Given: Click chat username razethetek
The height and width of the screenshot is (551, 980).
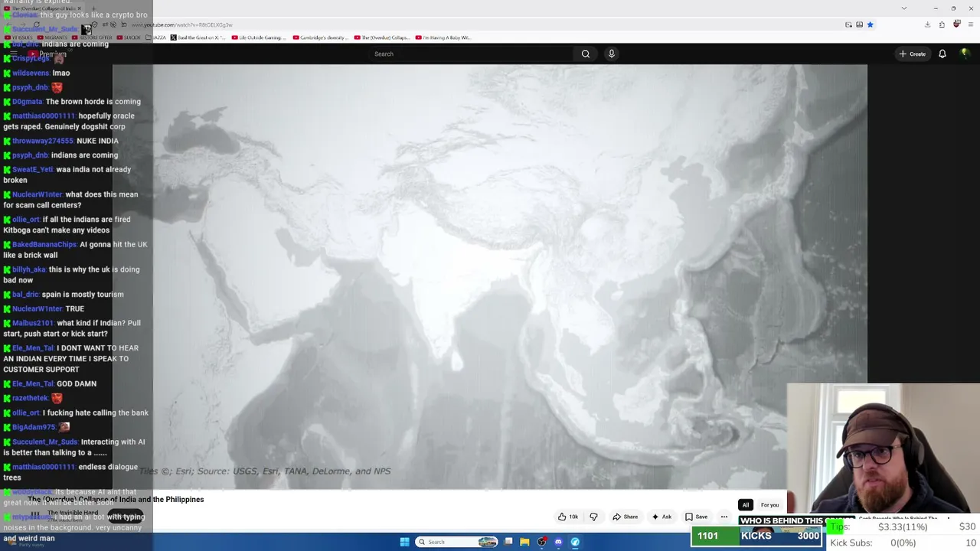Looking at the screenshot, I should pyautogui.click(x=31, y=398).
